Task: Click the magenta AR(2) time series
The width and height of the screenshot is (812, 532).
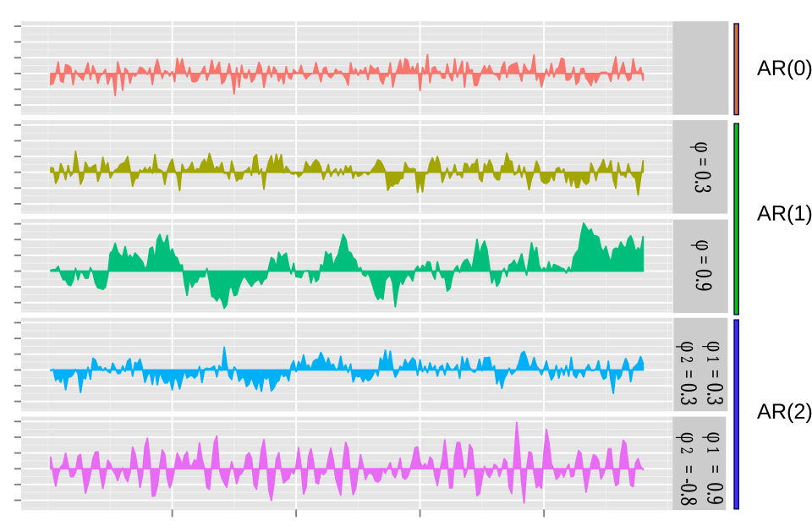Action: (x=347, y=463)
